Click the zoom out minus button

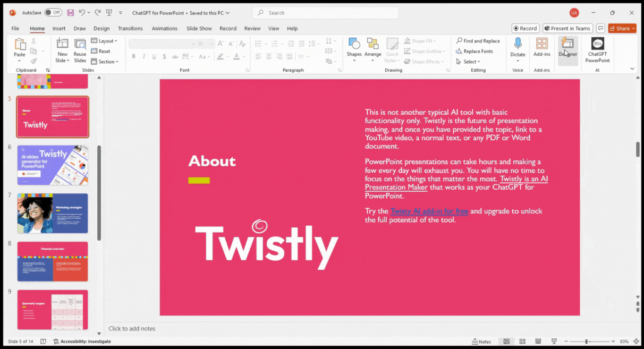click(567, 342)
